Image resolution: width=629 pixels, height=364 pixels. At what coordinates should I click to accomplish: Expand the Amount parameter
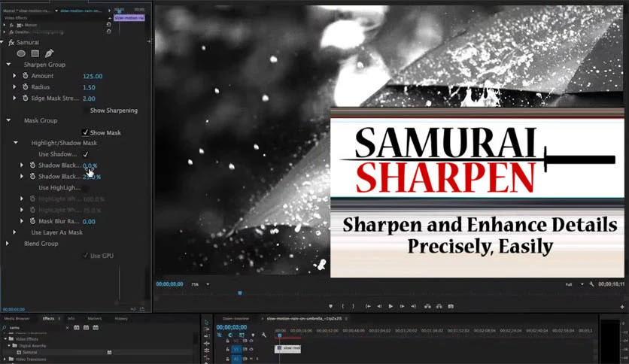14,76
